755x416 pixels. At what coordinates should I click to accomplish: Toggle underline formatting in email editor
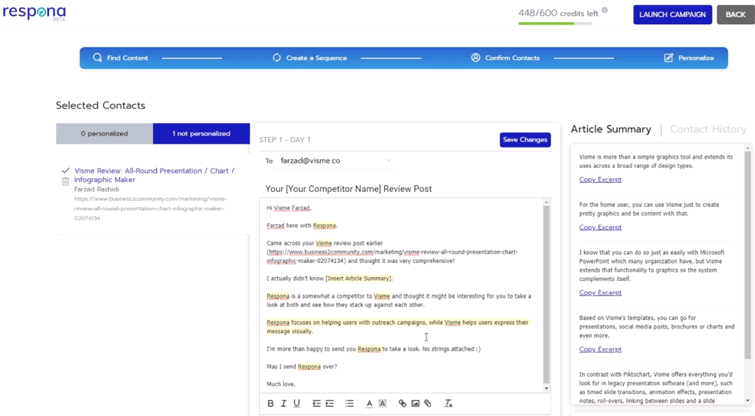[x=297, y=403]
